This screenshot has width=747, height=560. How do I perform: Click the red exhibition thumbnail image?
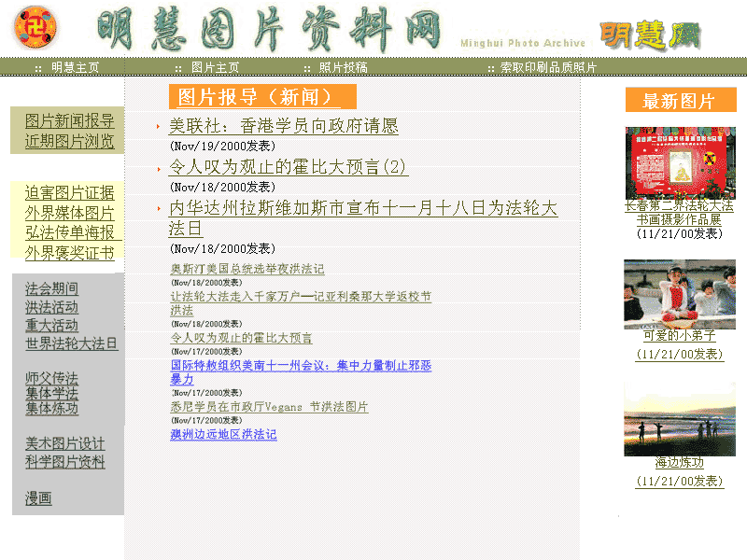pos(680,163)
